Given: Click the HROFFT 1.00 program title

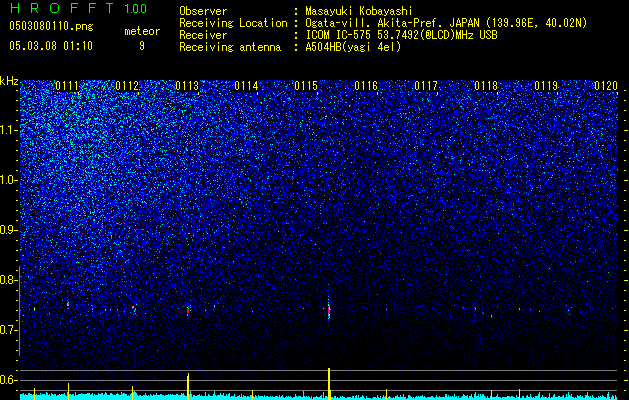Looking at the screenshot, I should [78, 8].
